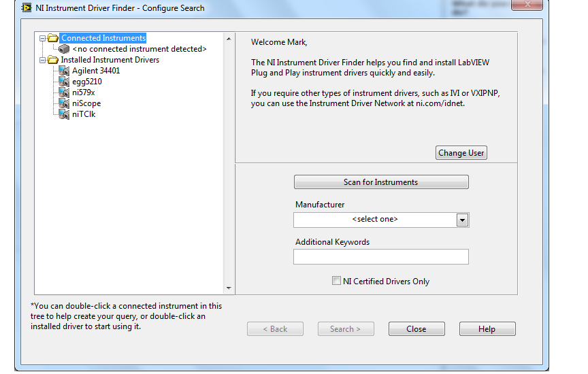This screenshot has height=374, width=588.
Task: Enable NI Certified Drivers Only checkbox
Action: [x=336, y=281]
